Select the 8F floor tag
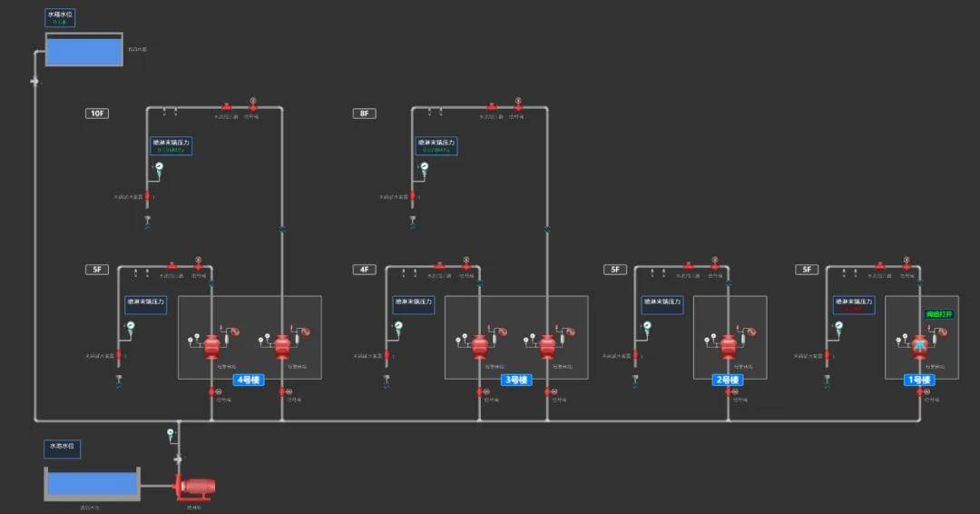Viewport: 980px width, 514px height. pyautogui.click(x=365, y=114)
